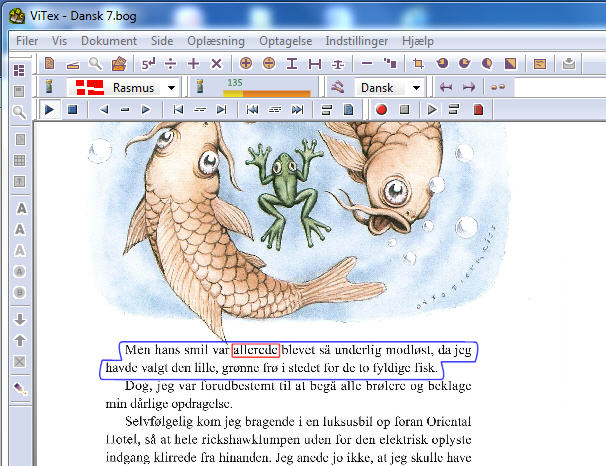The image size is (606, 466).
Task: Click the rotate-right icon
Action: (x=465, y=63)
